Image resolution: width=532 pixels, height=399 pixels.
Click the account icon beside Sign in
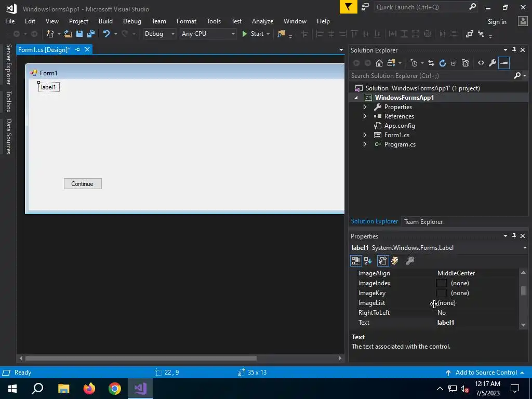pyautogui.click(x=523, y=21)
